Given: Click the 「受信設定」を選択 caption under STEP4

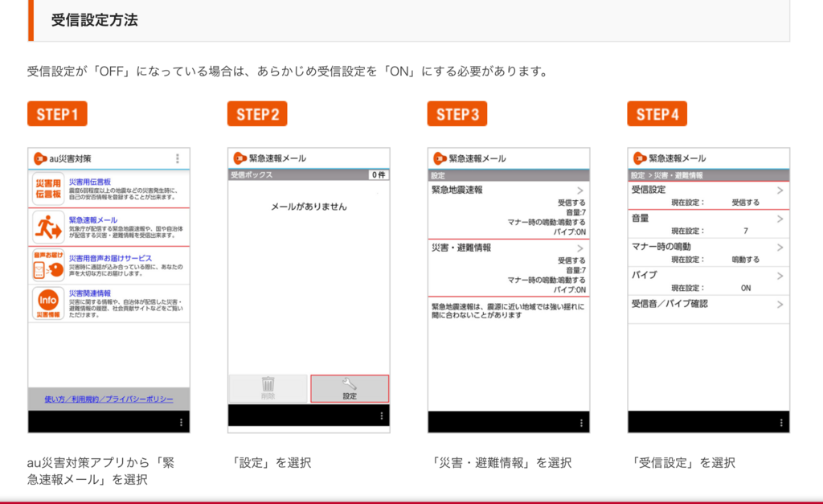Looking at the screenshot, I should (683, 462).
